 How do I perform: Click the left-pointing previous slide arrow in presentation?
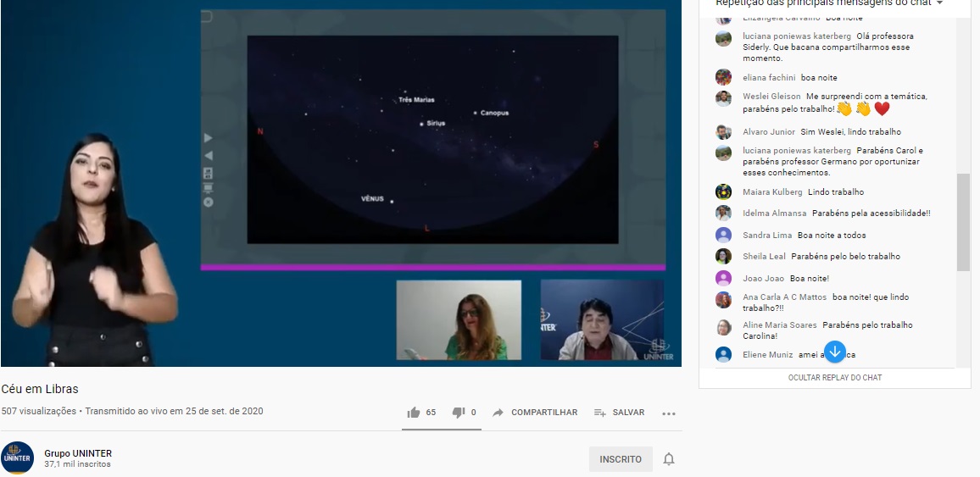point(209,155)
